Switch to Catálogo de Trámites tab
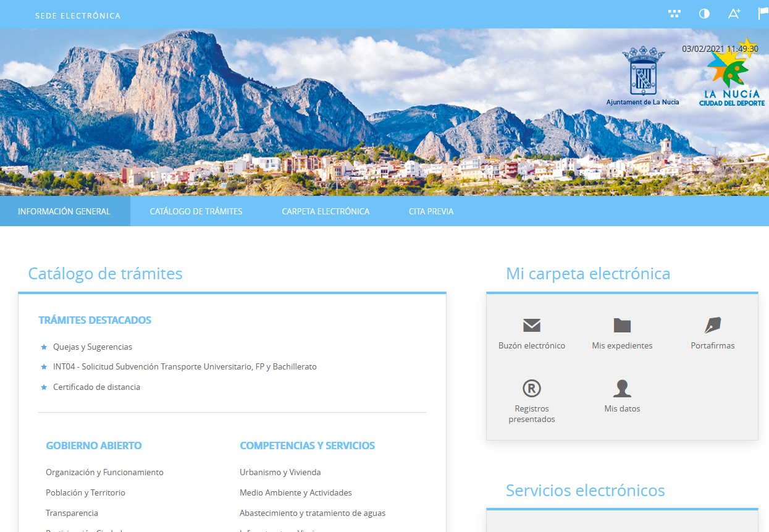 196,211
